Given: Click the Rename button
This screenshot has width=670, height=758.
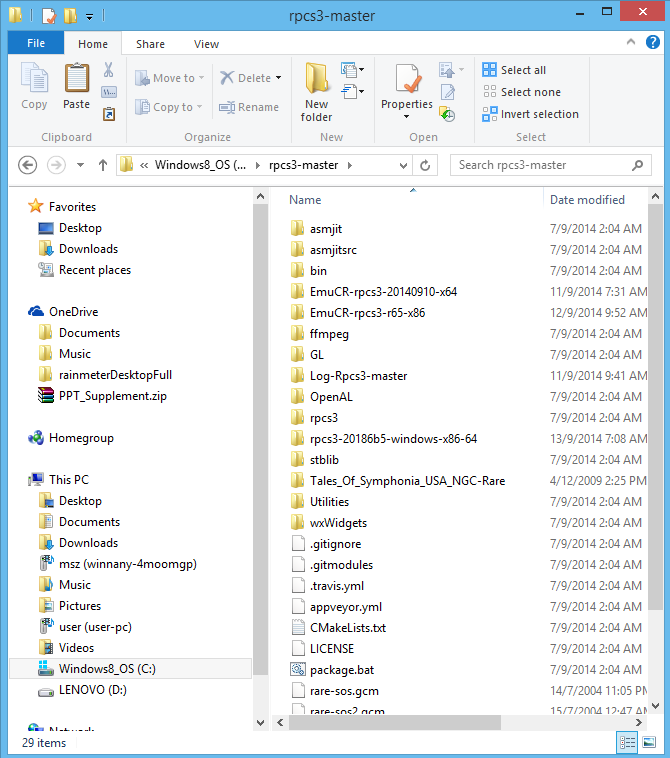Looking at the screenshot, I should tap(248, 107).
